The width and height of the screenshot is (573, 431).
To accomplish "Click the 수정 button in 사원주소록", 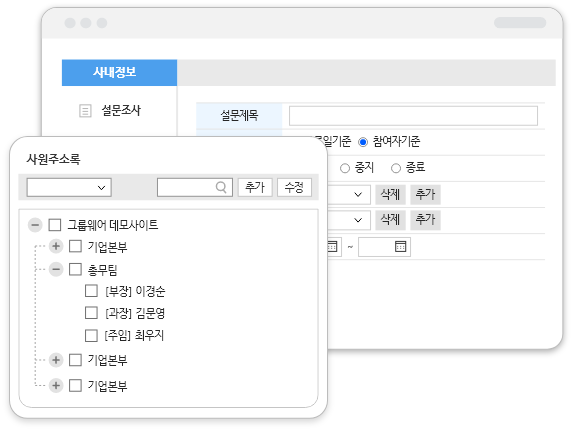I will (x=295, y=188).
